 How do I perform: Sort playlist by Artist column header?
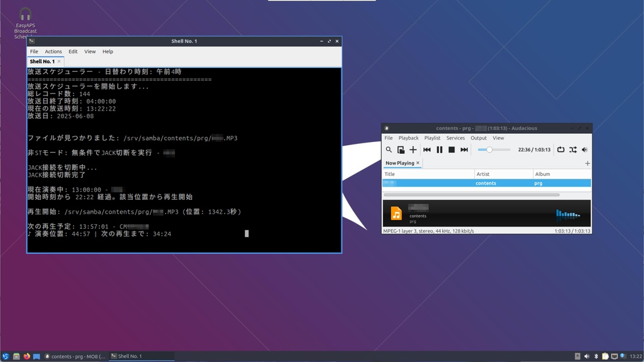(504, 174)
